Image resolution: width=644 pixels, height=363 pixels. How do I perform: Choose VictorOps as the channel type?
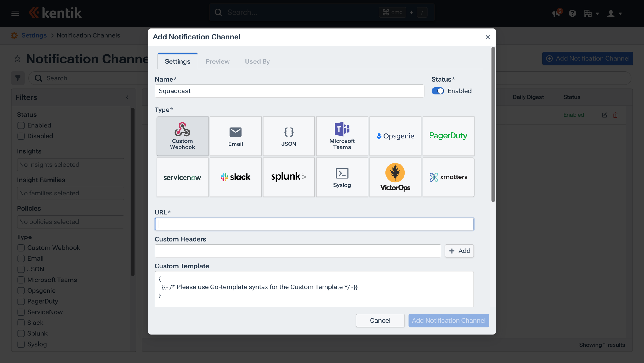[x=395, y=177]
